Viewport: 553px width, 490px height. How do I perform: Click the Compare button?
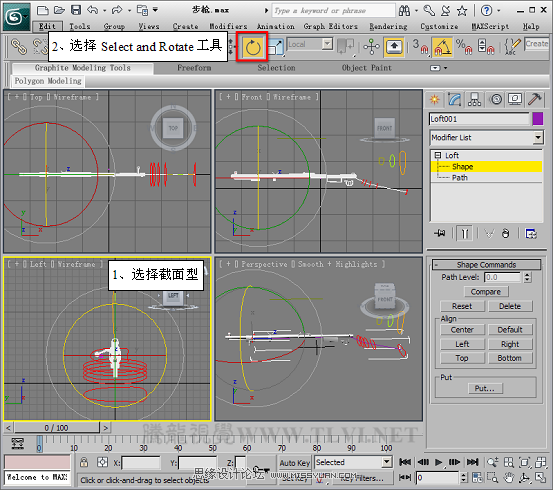tap(486, 292)
